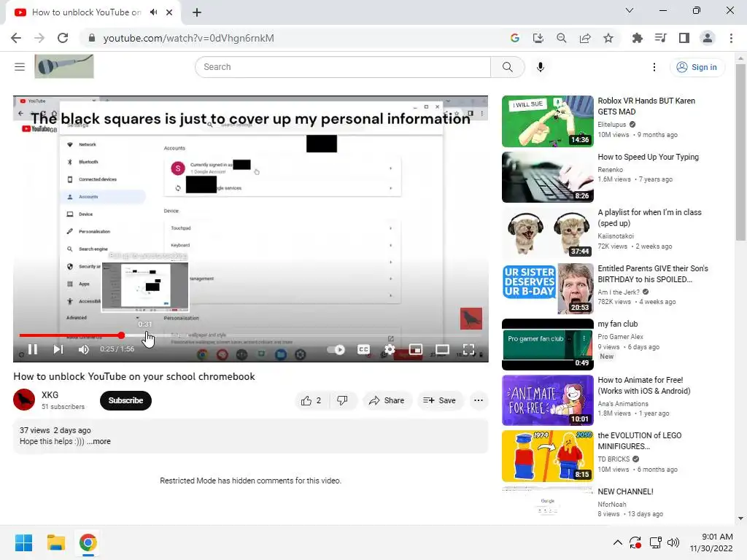Open media control icon in toolbar
Viewport: 747px width, 560px height.
click(x=660, y=38)
